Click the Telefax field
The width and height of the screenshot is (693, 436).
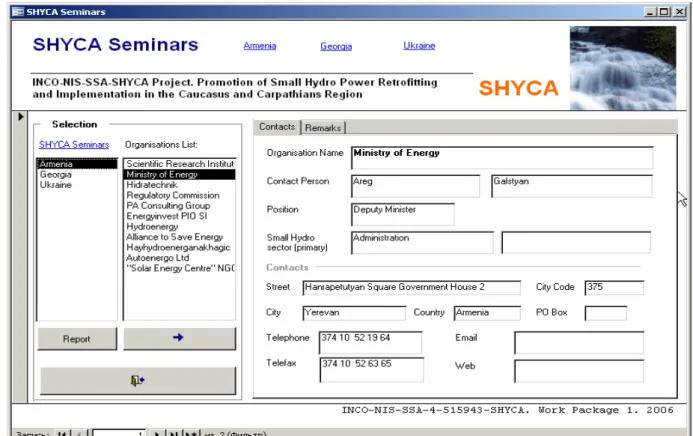coord(371,370)
